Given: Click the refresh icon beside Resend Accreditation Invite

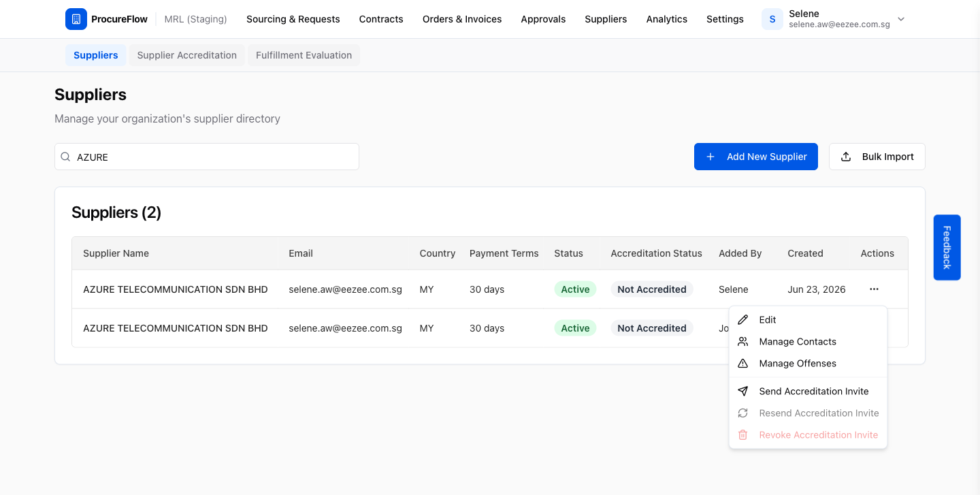Looking at the screenshot, I should (743, 413).
